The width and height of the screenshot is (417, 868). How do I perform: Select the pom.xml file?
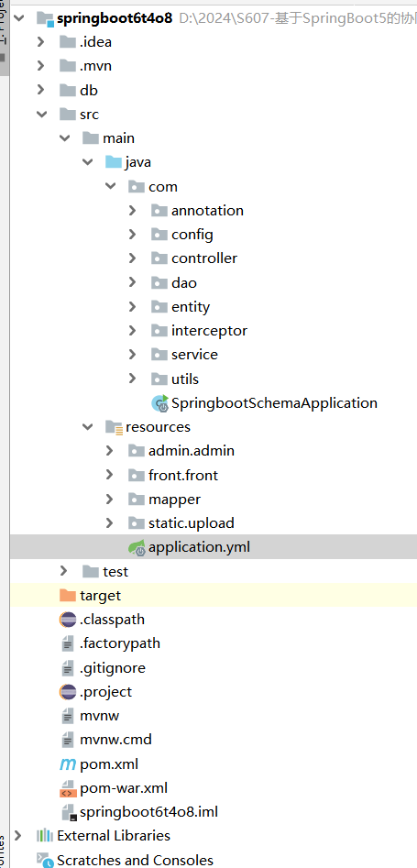tap(109, 764)
